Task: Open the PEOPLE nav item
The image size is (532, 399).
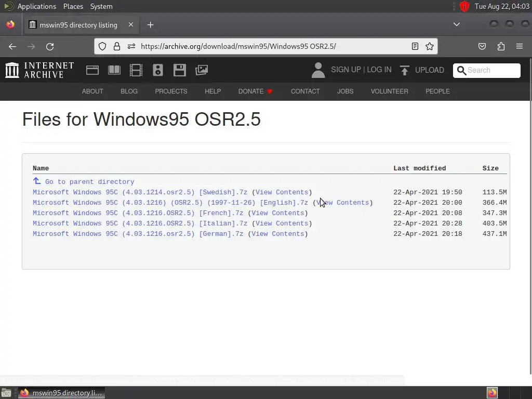Action: point(437,91)
